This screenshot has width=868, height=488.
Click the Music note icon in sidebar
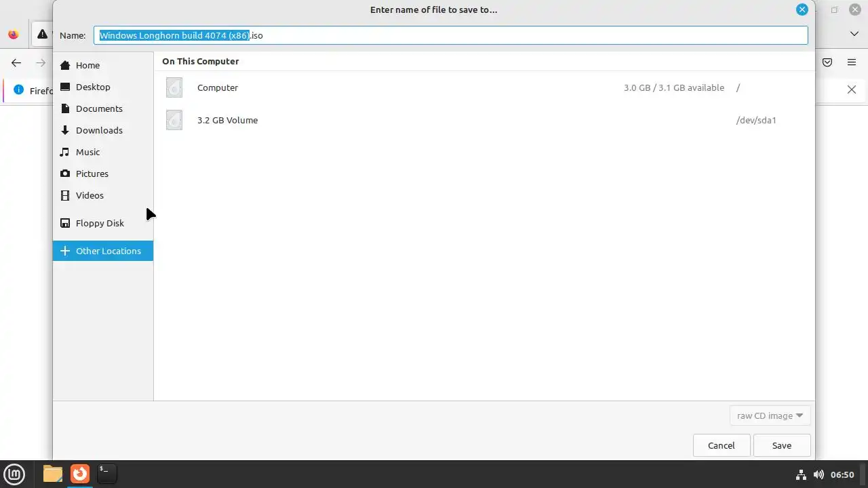pos(65,152)
